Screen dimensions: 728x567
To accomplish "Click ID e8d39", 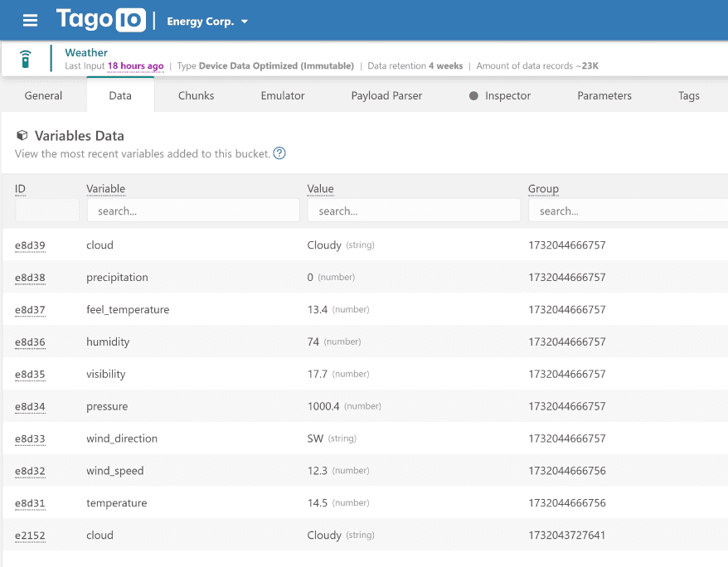I will pyautogui.click(x=30, y=245).
